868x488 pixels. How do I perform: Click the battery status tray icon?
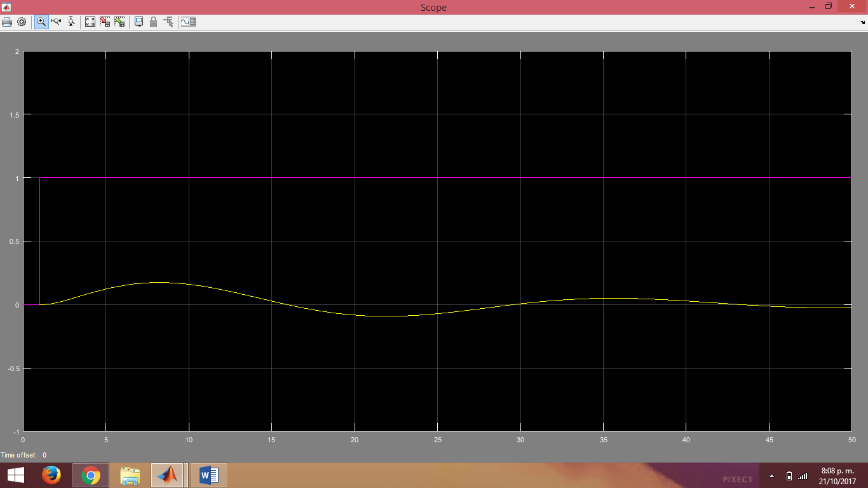(x=789, y=476)
